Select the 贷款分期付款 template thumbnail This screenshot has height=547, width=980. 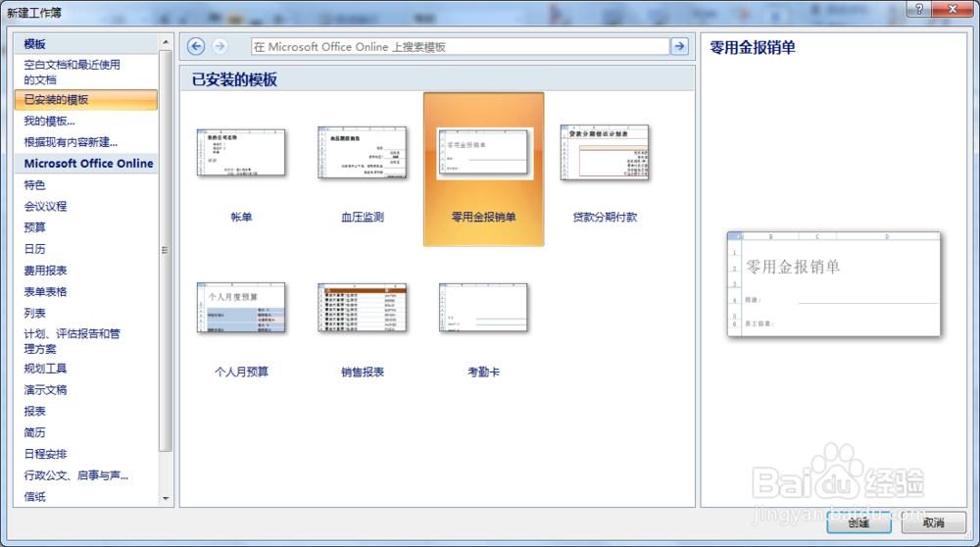click(605, 153)
